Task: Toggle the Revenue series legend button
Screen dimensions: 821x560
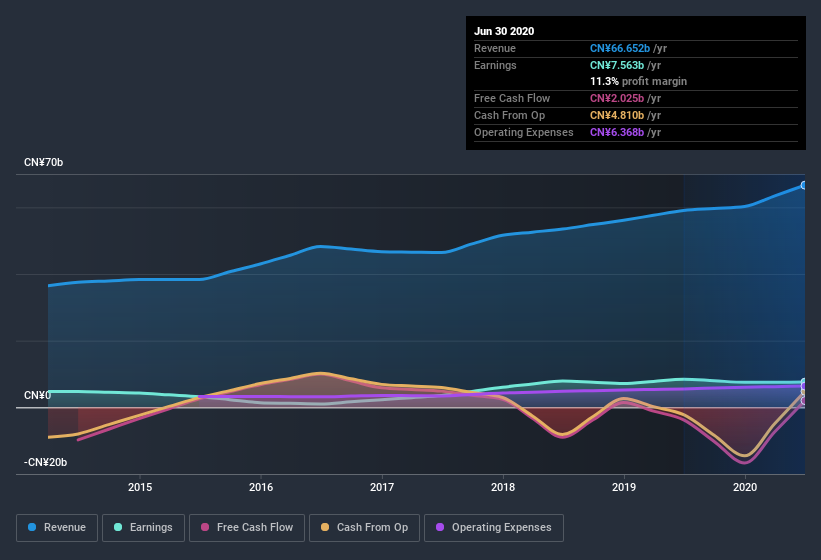Action: (x=57, y=528)
